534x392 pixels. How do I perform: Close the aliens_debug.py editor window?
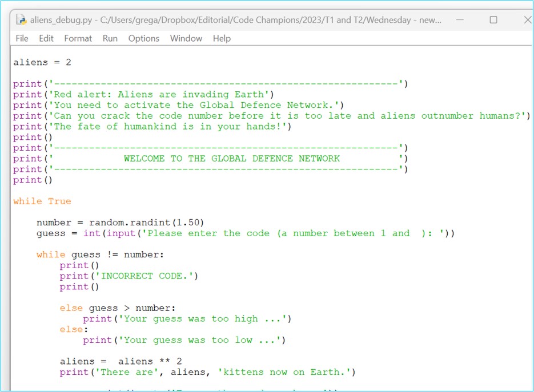tap(527, 20)
